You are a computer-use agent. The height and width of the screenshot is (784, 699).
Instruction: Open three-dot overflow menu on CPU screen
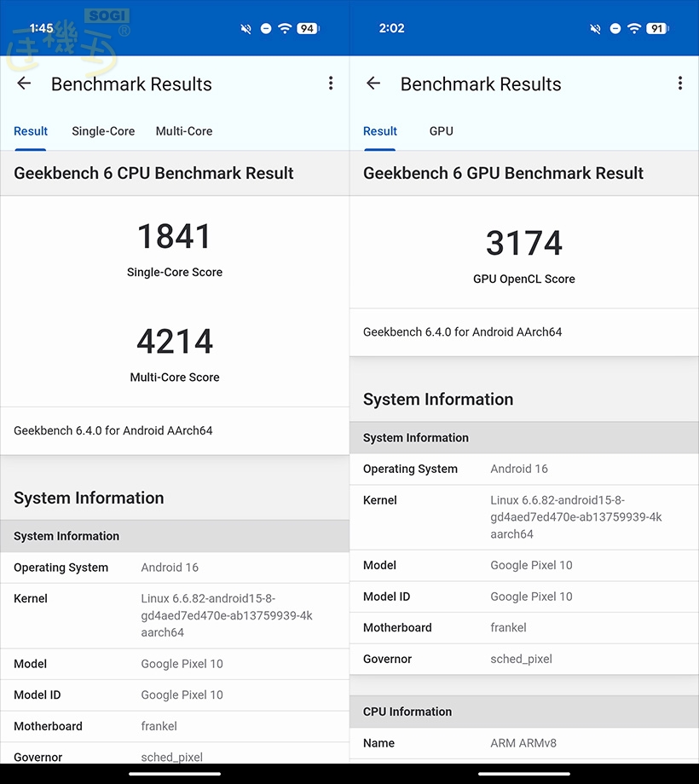(x=331, y=84)
